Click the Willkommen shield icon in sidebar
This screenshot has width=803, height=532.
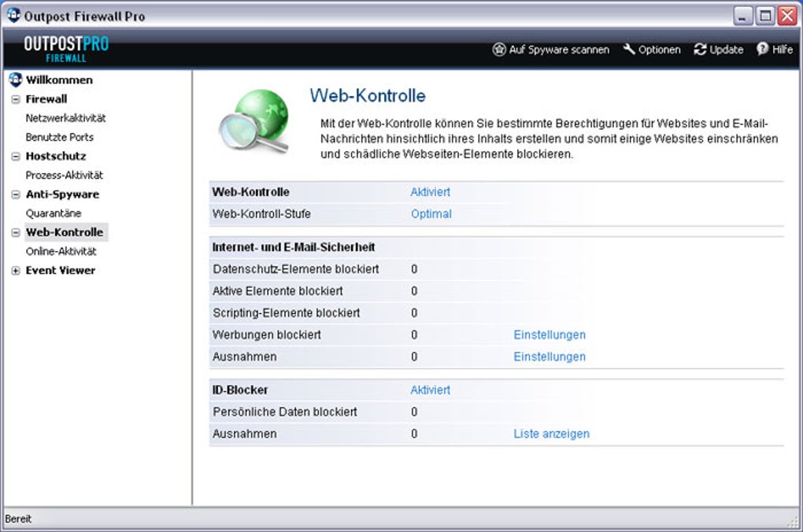click(x=16, y=79)
